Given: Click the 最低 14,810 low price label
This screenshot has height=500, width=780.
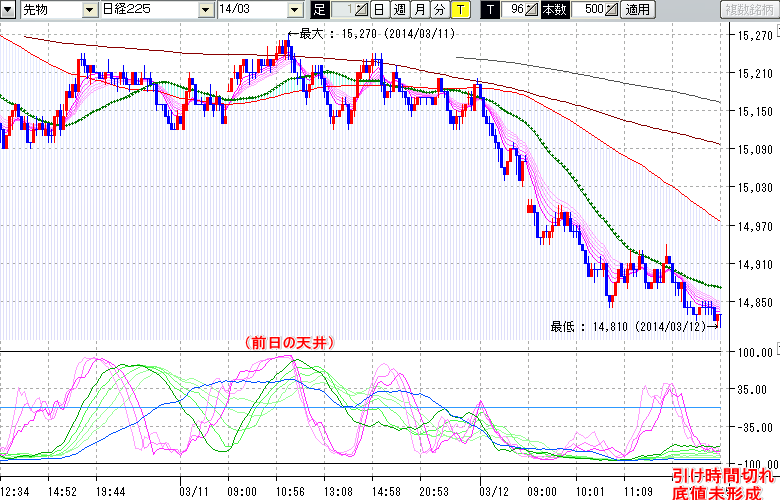Looking at the screenshot, I should click(x=630, y=326).
